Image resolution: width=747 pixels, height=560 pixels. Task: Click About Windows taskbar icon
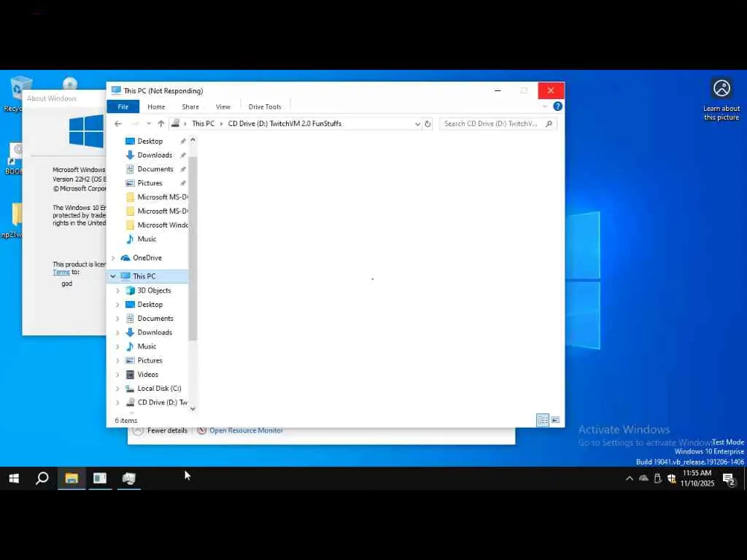[x=100, y=478]
